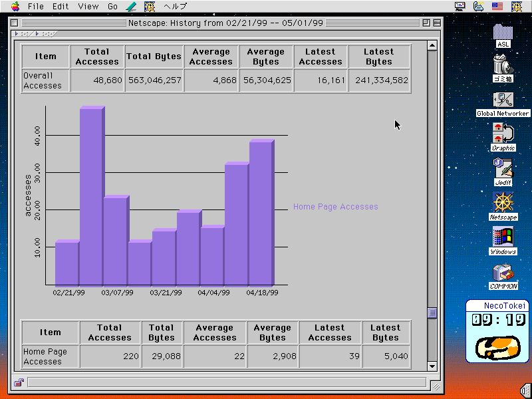Click the vertical scrollbar thumb
532x399 pixels.
coord(432,313)
